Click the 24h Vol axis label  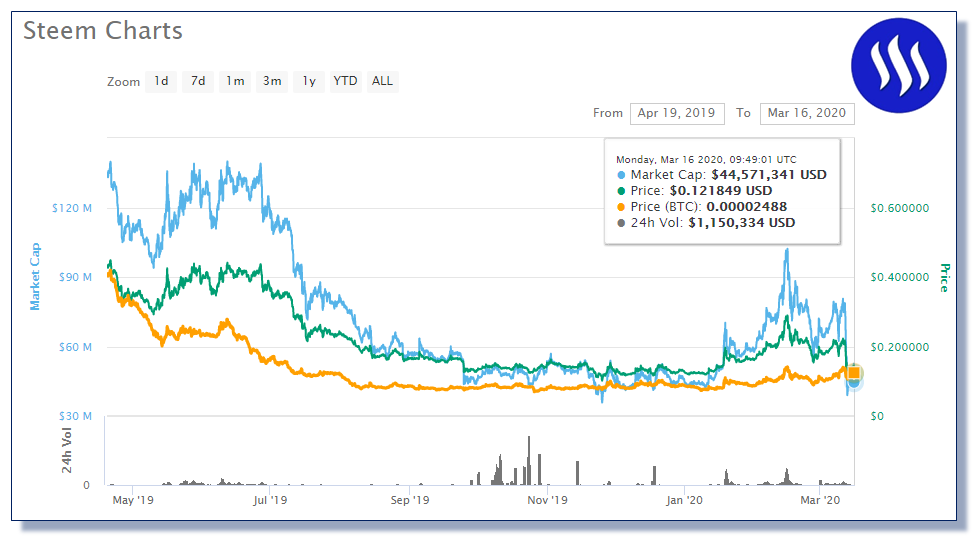pos(66,451)
